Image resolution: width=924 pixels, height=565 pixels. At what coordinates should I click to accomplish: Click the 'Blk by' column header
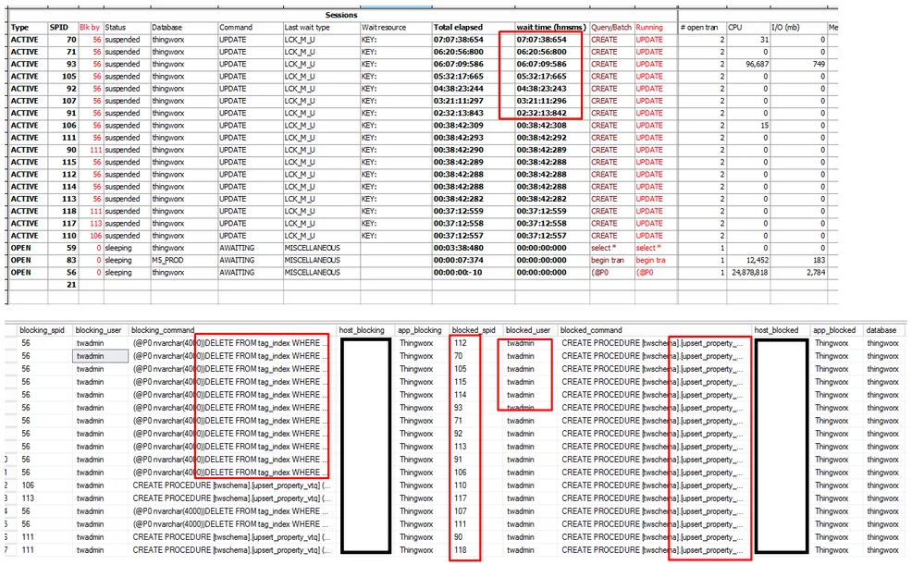pyautogui.click(x=90, y=27)
